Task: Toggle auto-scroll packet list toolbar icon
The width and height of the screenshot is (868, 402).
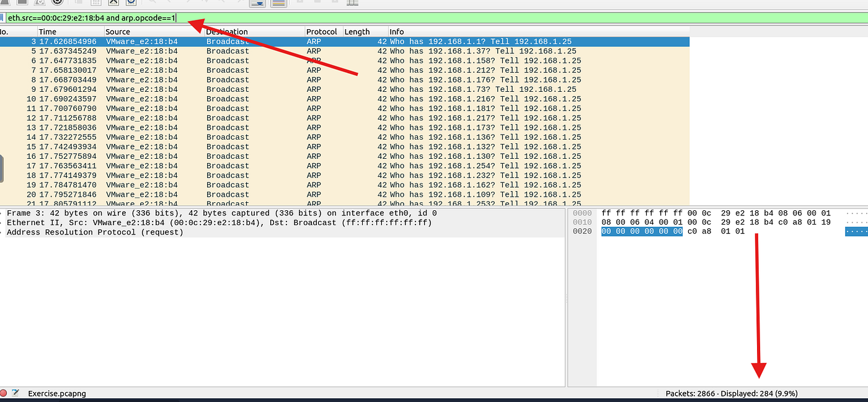Action: 257,2
